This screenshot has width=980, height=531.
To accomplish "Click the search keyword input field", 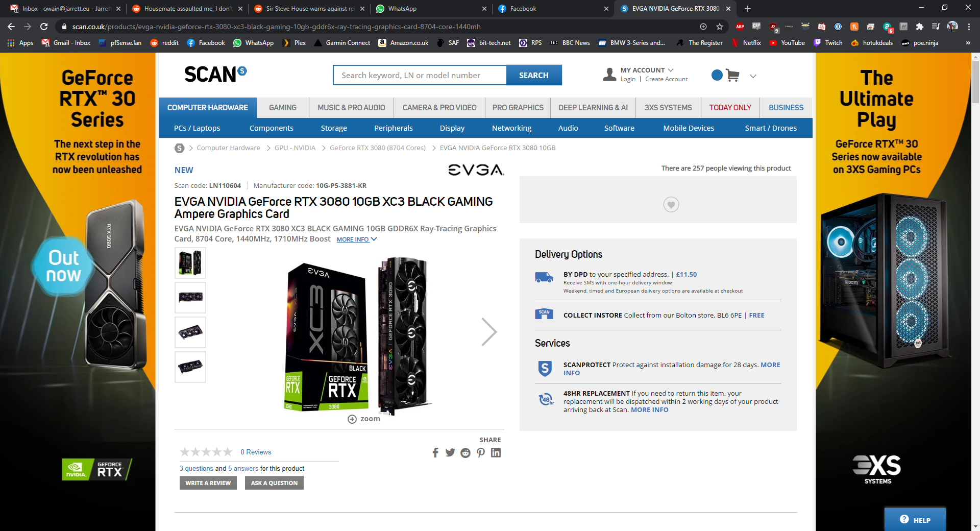I will [x=420, y=75].
